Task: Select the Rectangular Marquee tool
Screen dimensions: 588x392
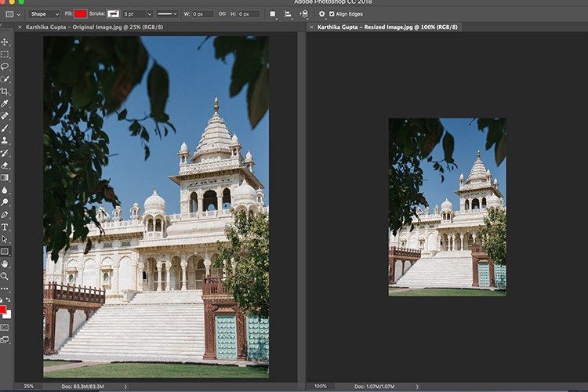Action: point(5,55)
